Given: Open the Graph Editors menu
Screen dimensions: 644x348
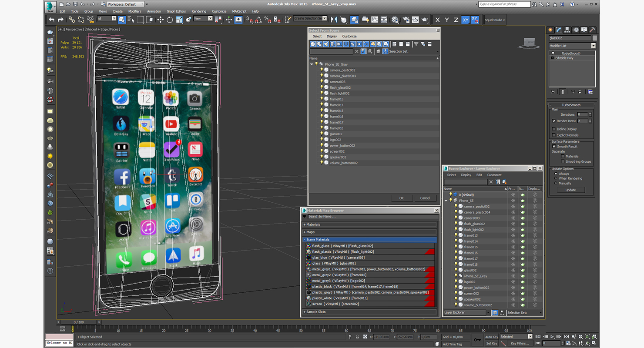Looking at the screenshot, I should (176, 11).
